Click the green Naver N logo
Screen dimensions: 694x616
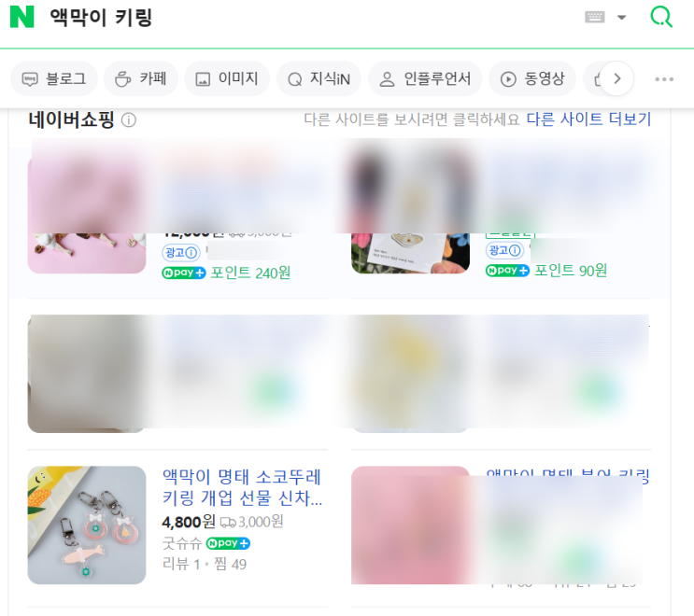pos(22,17)
